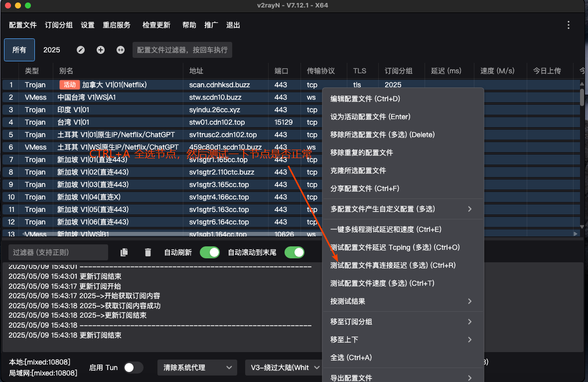Select the 印度 V1|01 row
The image size is (588, 382).
coord(162,110)
